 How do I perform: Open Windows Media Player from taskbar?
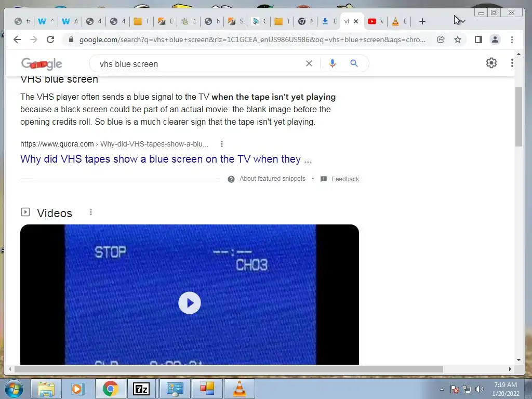(x=77, y=389)
